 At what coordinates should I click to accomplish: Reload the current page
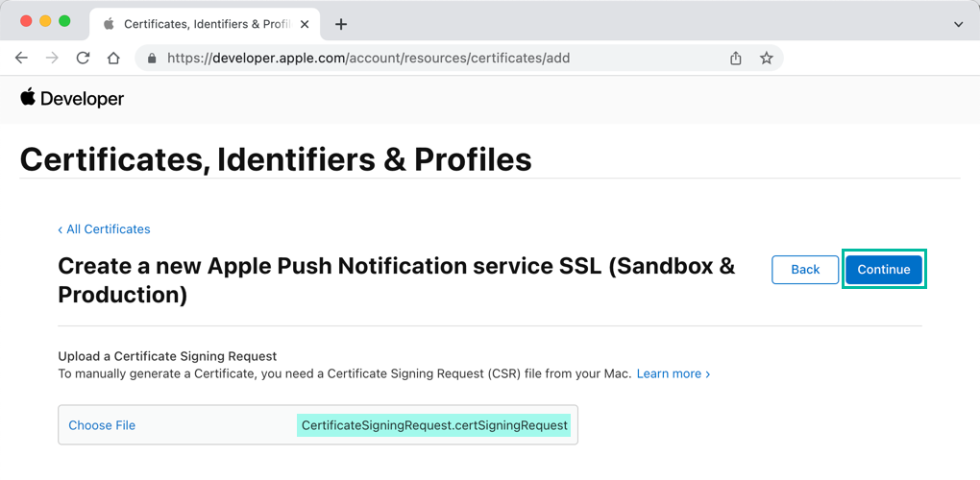83,58
